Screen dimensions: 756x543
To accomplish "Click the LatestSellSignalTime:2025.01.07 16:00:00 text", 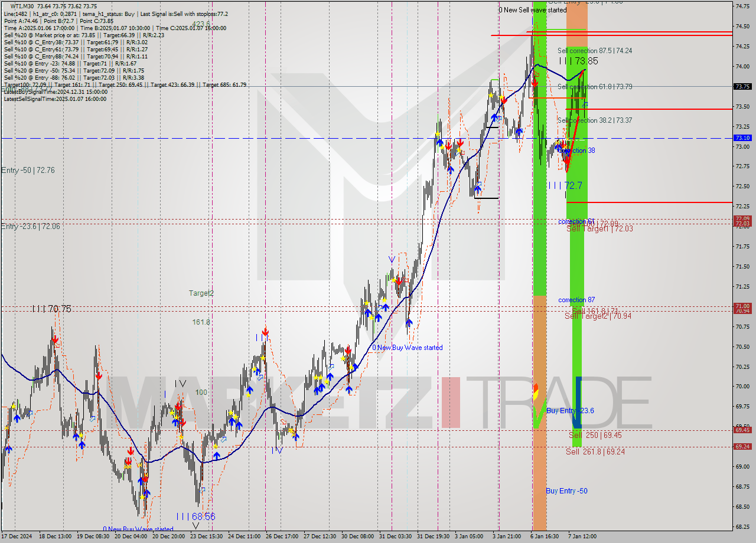I will [55, 99].
